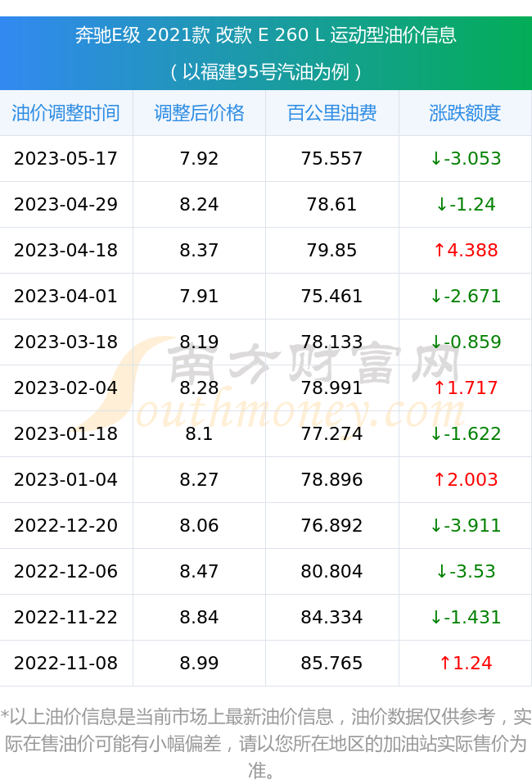Click the 75.461 fuel cost cell
The width and height of the screenshot is (532, 784).
point(332,296)
